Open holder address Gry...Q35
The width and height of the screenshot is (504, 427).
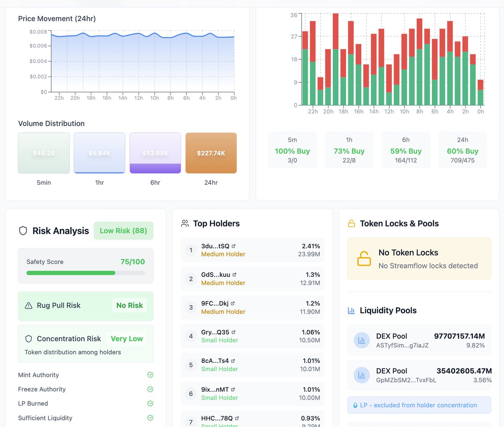tap(215, 332)
